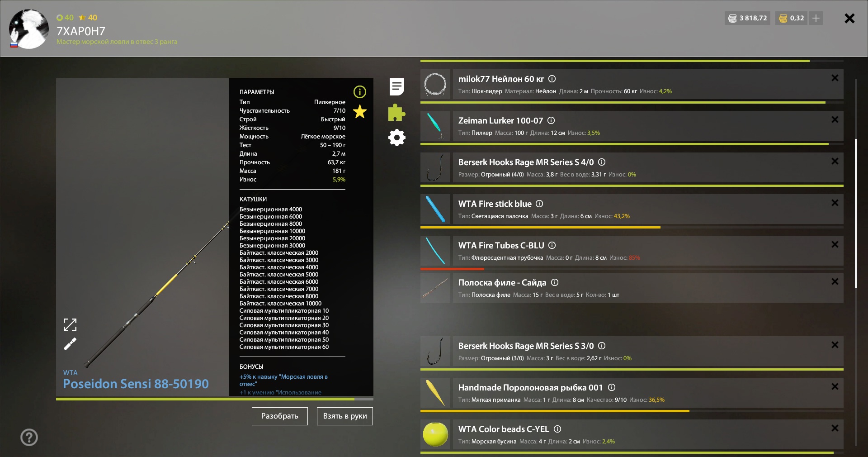
Task: Click the Безынерционная 4000 reel entry
Action: (x=271, y=209)
